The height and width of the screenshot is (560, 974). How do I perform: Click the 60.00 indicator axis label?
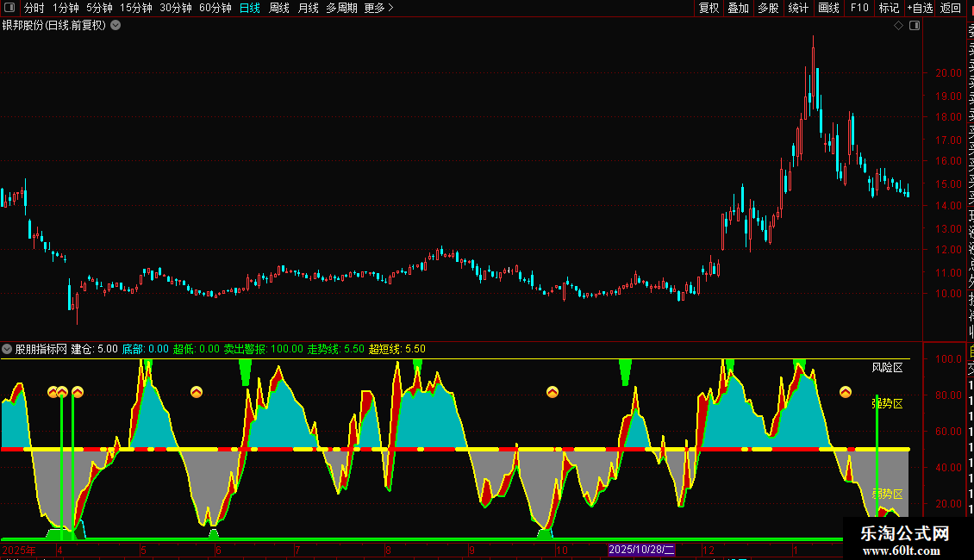(x=948, y=431)
